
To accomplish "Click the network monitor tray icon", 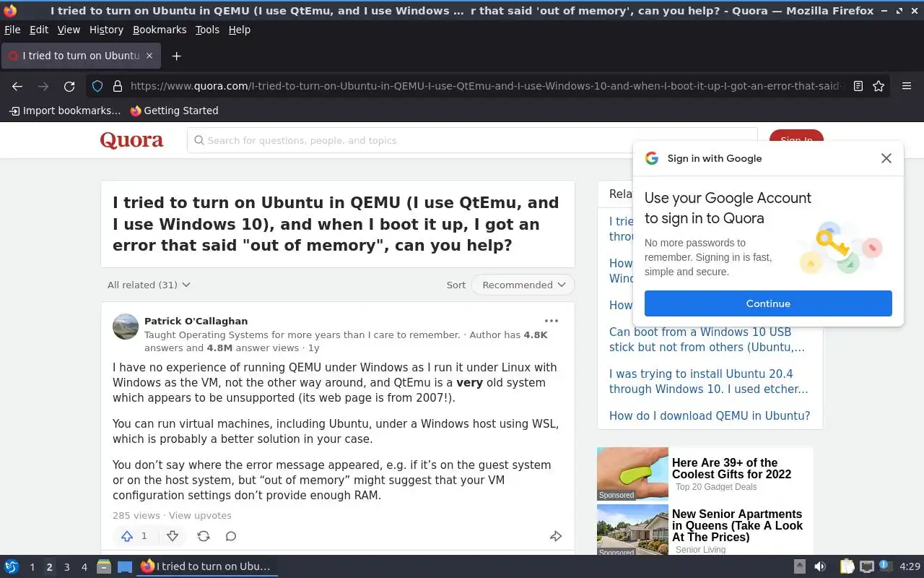I will [x=867, y=566].
